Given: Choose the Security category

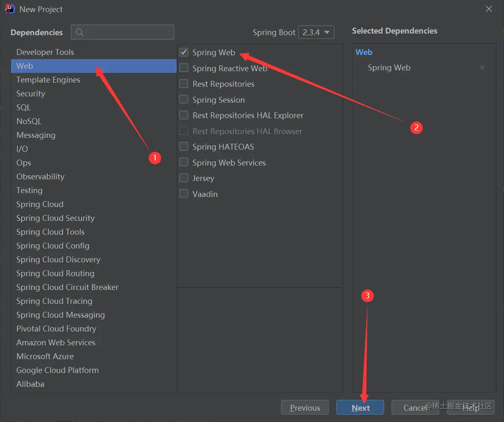Looking at the screenshot, I should pos(94,93).
